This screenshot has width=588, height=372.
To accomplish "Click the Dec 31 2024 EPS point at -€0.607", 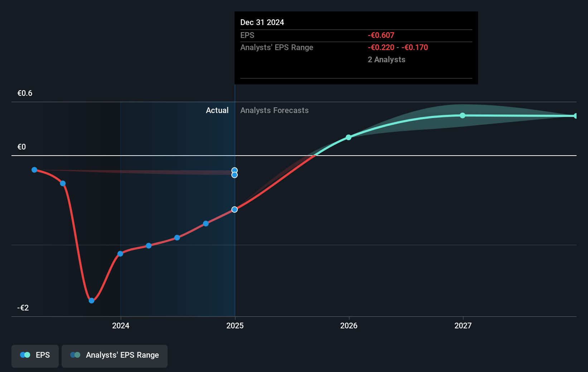I will [235, 210].
